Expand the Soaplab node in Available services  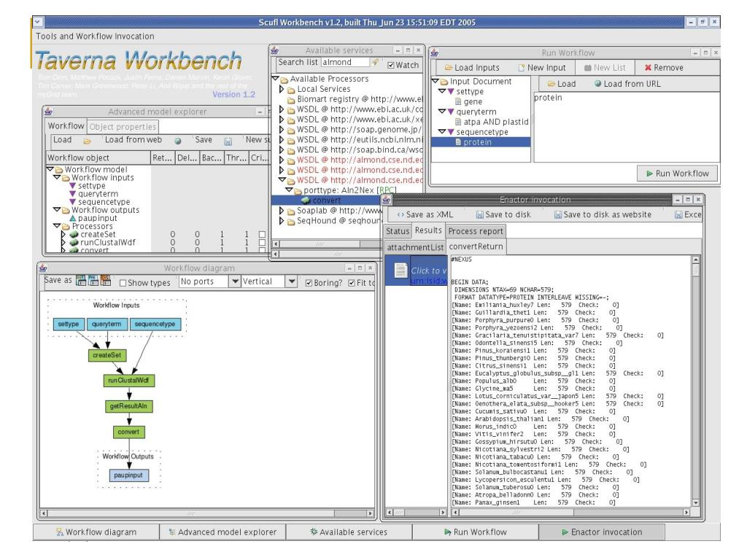282,211
